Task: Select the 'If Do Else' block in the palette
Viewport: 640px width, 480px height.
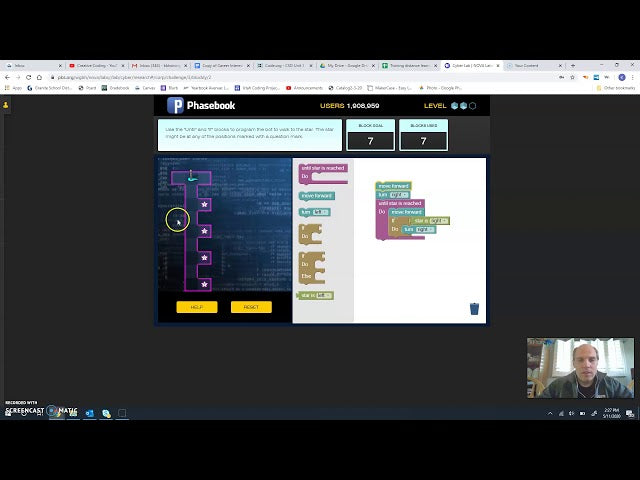Action: pos(312,267)
